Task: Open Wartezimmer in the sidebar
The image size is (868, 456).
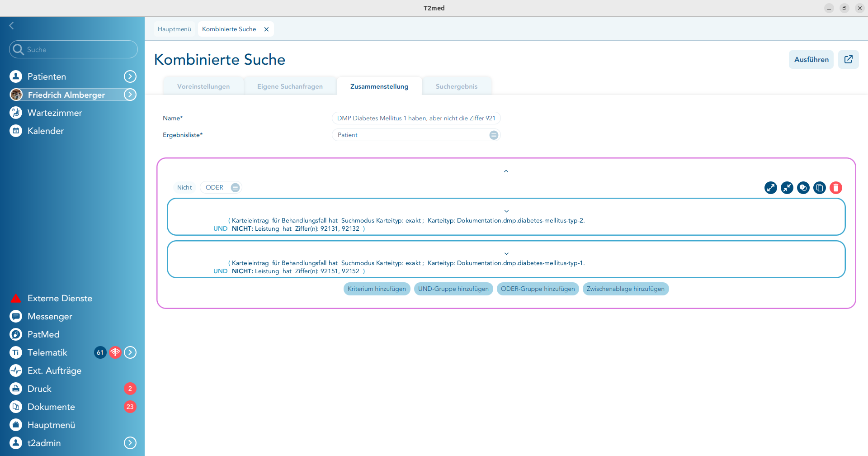Action: [55, 113]
